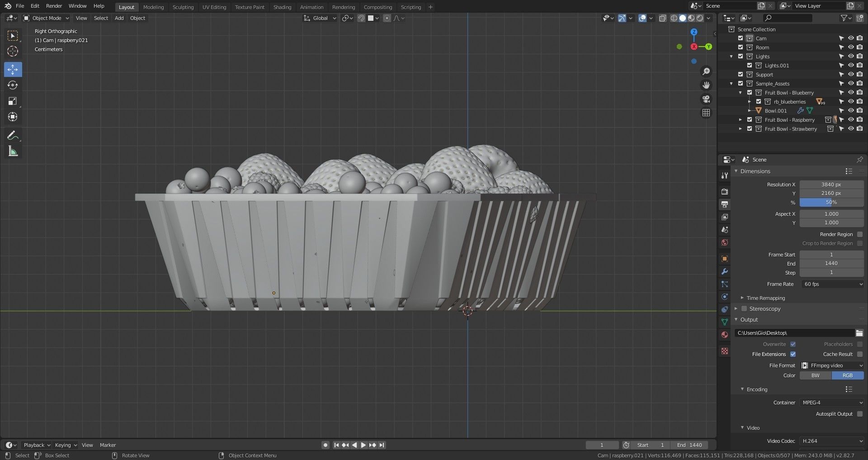Image resolution: width=868 pixels, height=460 pixels.
Task: Open the Add menu in viewport header
Action: coord(119,18)
